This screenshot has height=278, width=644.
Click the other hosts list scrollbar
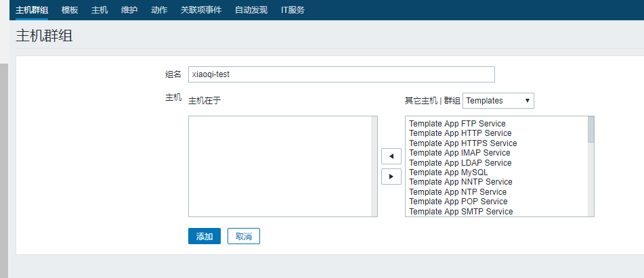591,166
